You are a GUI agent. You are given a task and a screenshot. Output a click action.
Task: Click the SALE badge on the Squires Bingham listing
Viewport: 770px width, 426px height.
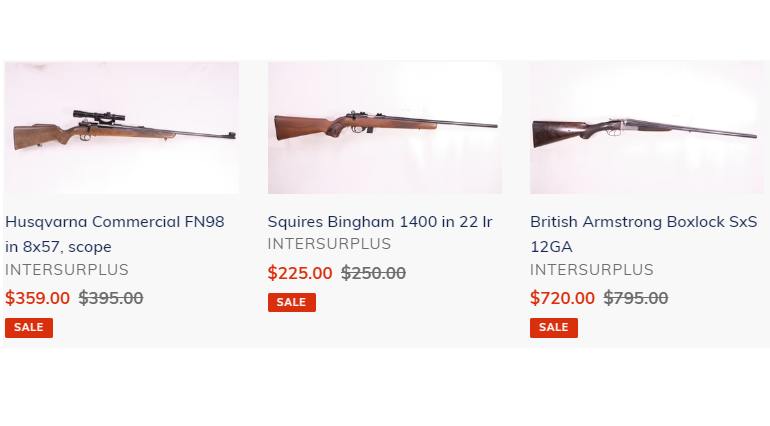pyautogui.click(x=291, y=302)
